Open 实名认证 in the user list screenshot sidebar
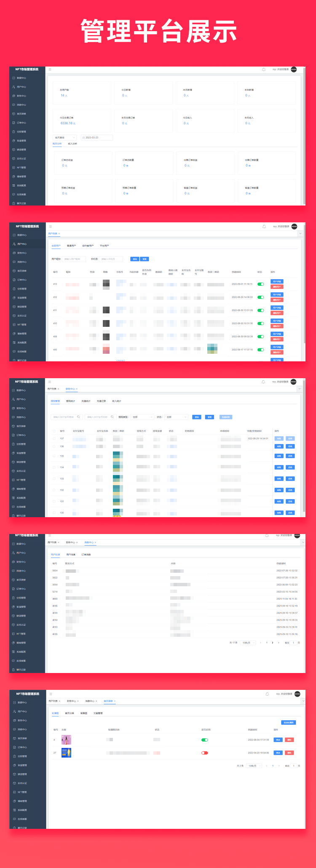The height and width of the screenshot is (868, 316). [21, 315]
